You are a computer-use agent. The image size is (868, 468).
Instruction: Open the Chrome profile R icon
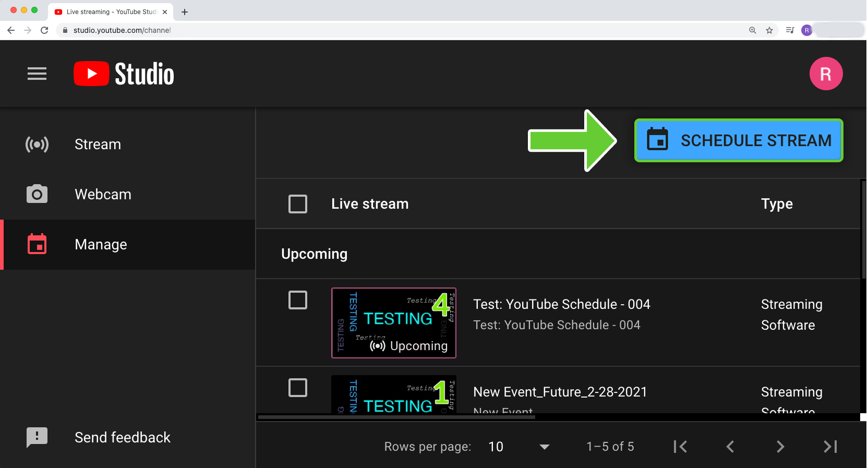point(806,30)
